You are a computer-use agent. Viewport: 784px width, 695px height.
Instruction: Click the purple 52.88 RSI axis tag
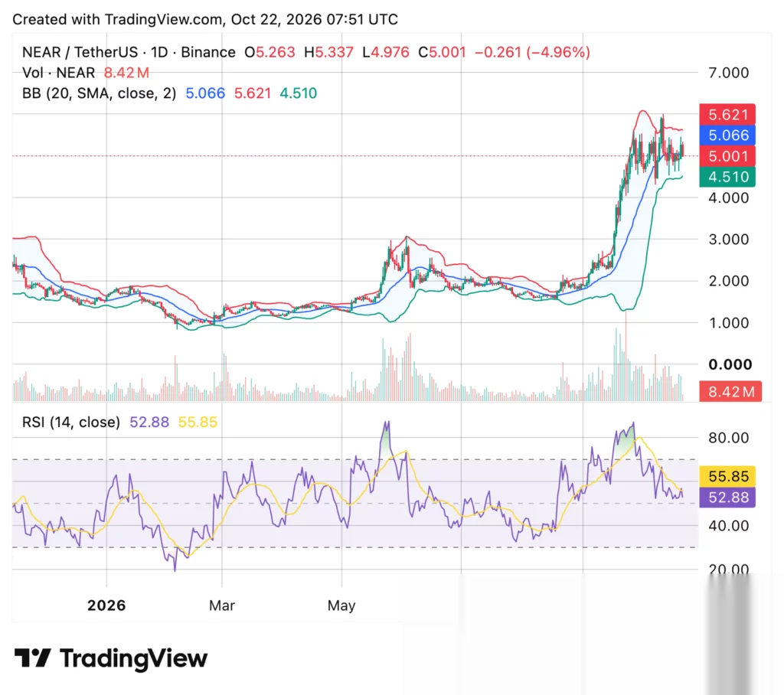(727, 498)
